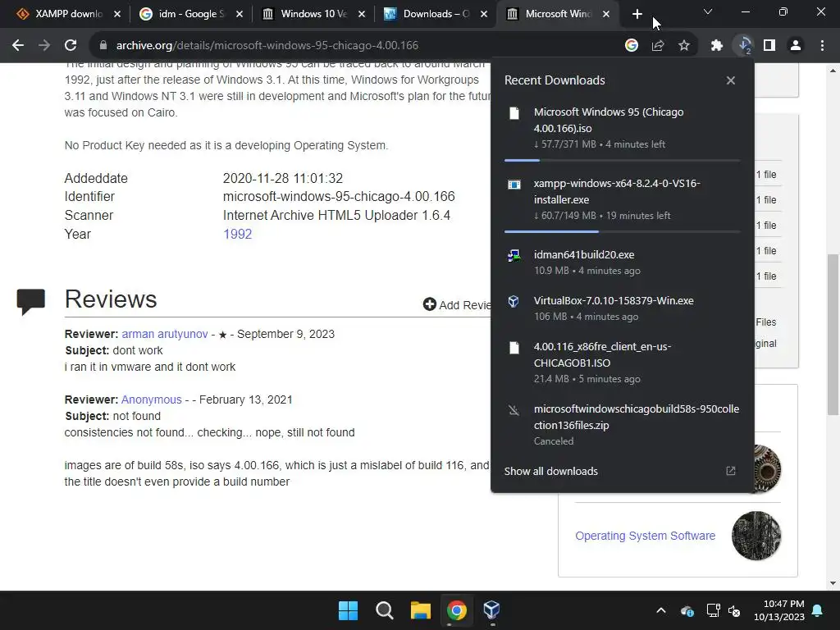Open the Year 1992 link
The width and height of the screenshot is (840, 630).
pyautogui.click(x=237, y=234)
